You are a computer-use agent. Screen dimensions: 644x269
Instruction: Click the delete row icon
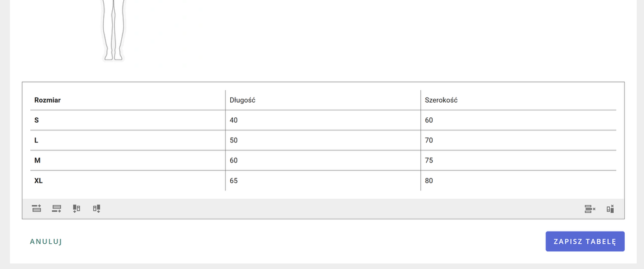click(x=590, y=209)
